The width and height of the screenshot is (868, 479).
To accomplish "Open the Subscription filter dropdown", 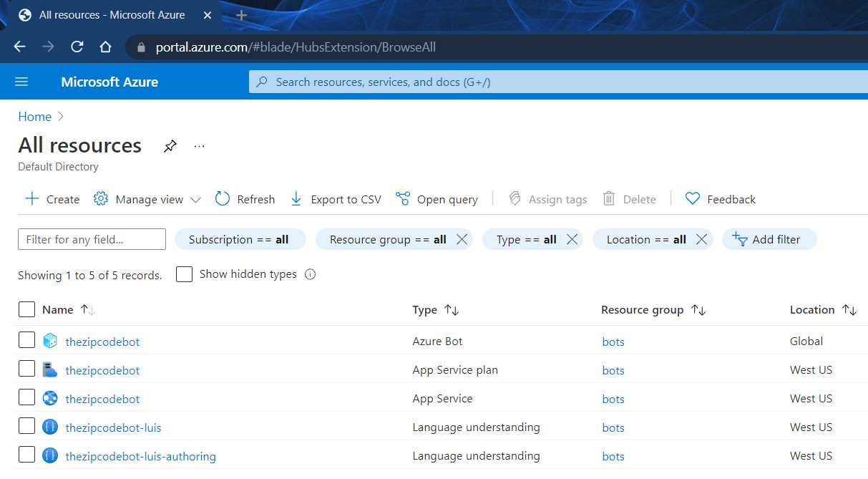I will point(240,239).
